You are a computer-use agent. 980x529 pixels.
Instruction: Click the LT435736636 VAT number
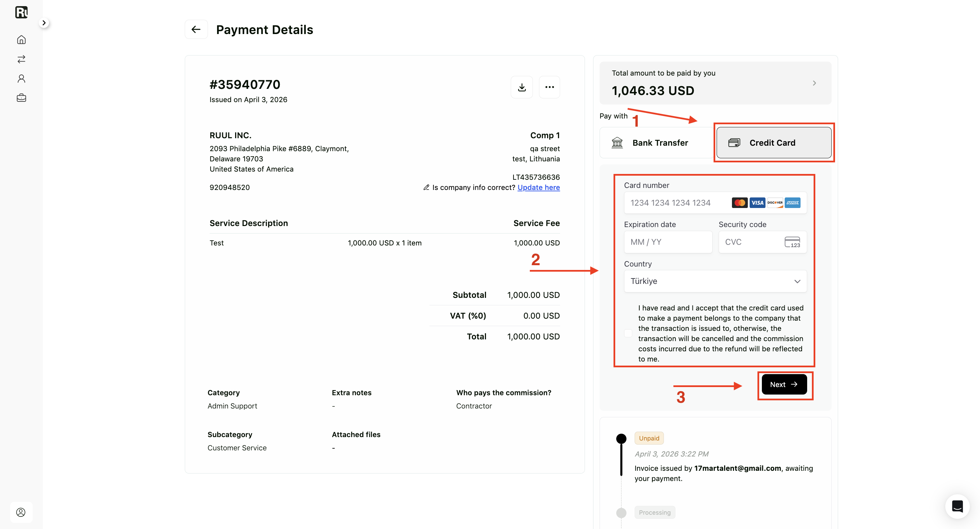536,177
